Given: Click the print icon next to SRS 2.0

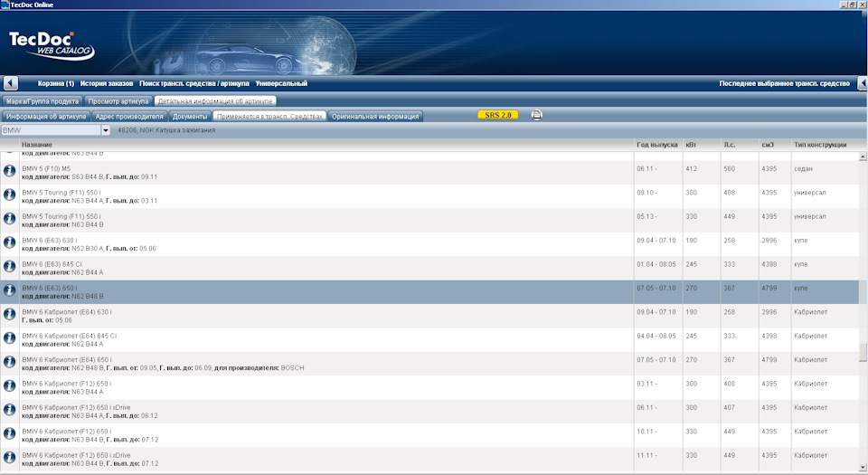Looking at the screenshot, I should (x=536, y=115).
